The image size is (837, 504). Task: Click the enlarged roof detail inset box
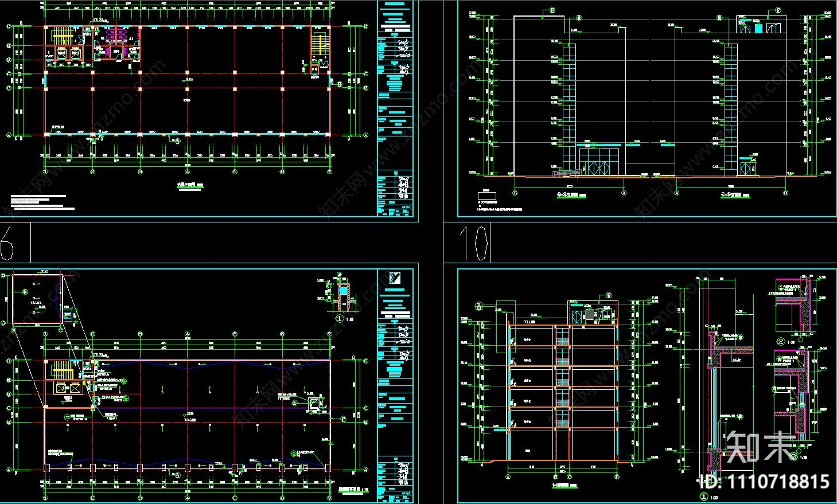(x=37, y=299)
